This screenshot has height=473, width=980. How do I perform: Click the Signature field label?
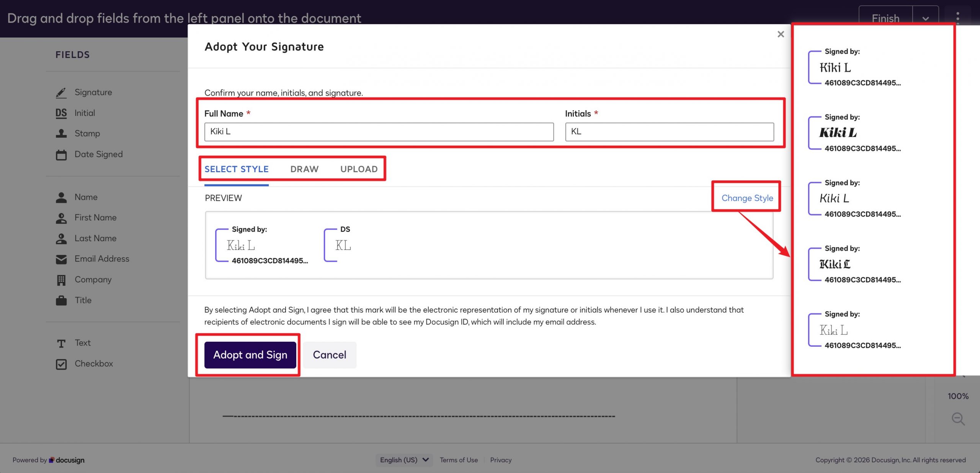[93, 92]
